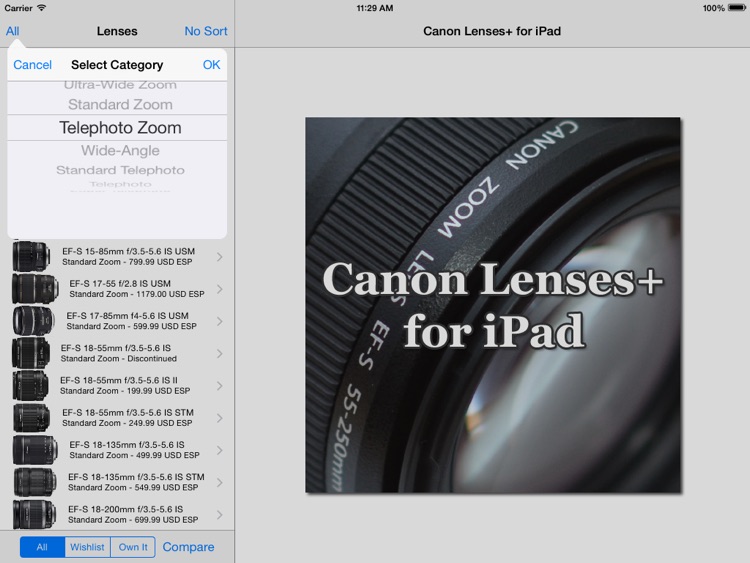
Task: Tap EF-S 18-55mm IS Discontinued lens image
Action: tap(31, 353)
